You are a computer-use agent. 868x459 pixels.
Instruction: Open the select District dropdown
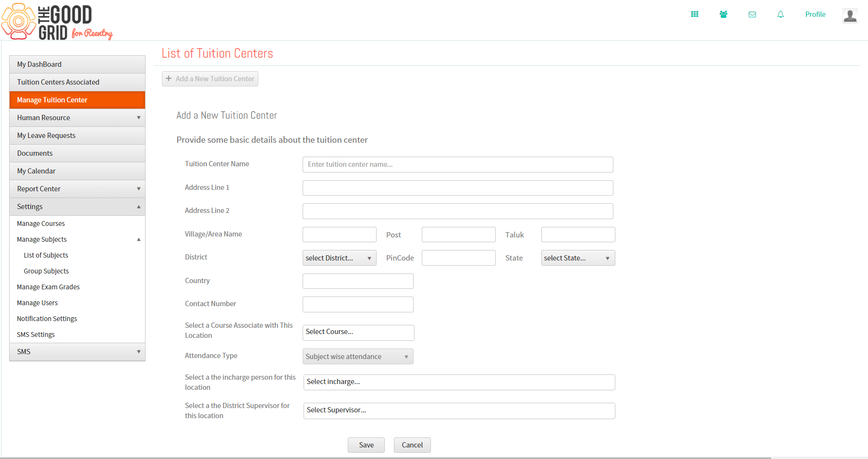pos(340,258)
